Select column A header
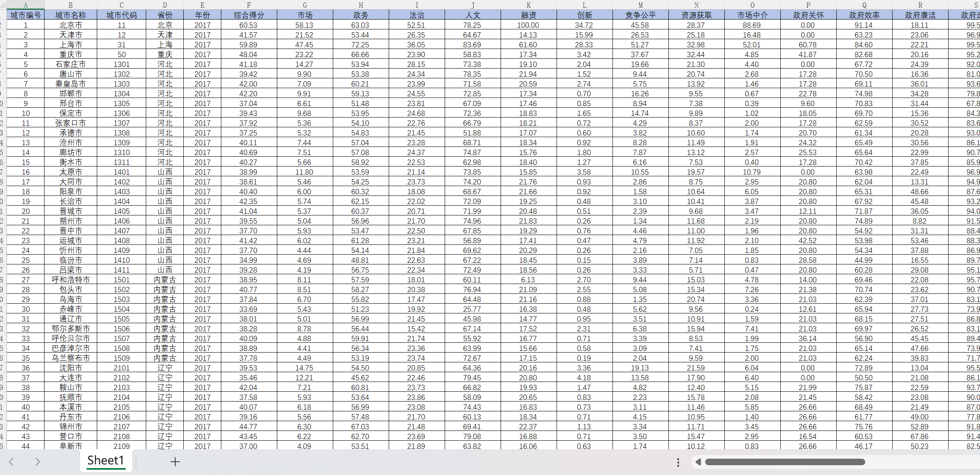This screenshot has width=980, height=475. coord(26,5)
